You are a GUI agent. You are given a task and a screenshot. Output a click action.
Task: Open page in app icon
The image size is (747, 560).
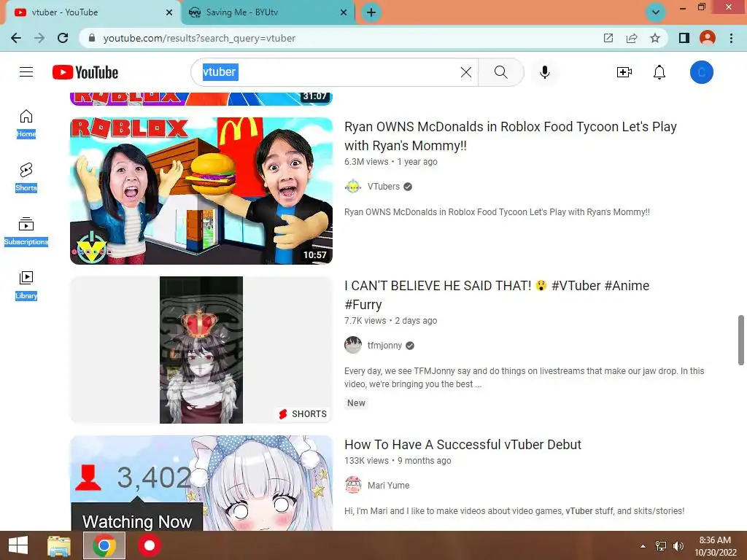coord(608,38)
